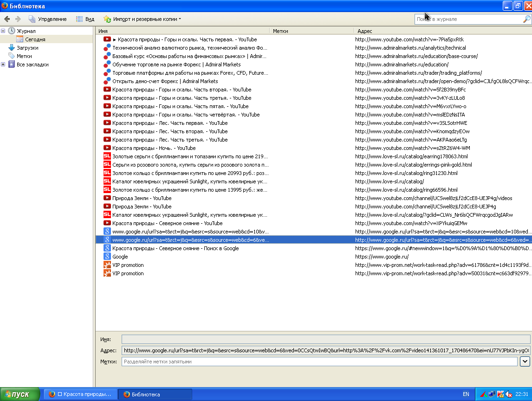
Task: Click the Метки tag icon
Action: coord(12,56)
